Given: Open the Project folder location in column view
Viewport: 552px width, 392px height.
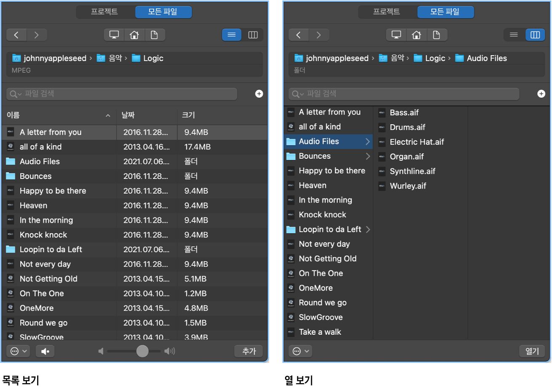Looking at the screenshot, I should pos(437,35).
